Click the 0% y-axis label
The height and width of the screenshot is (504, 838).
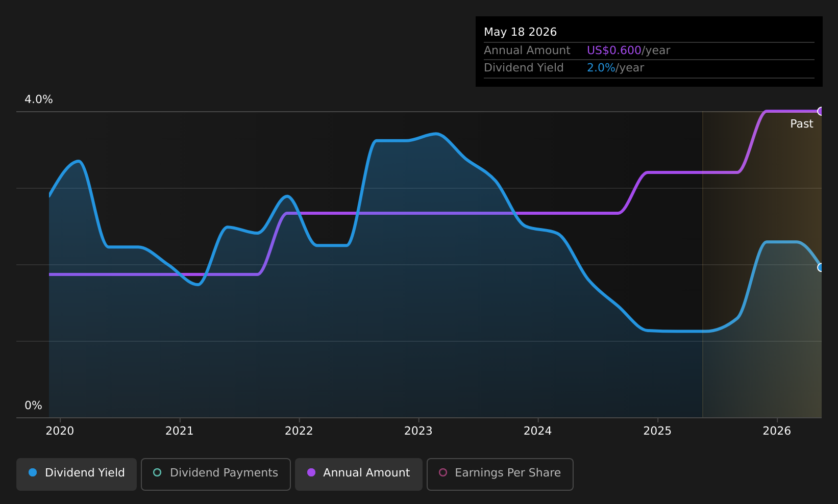click(x=33, y=406)
